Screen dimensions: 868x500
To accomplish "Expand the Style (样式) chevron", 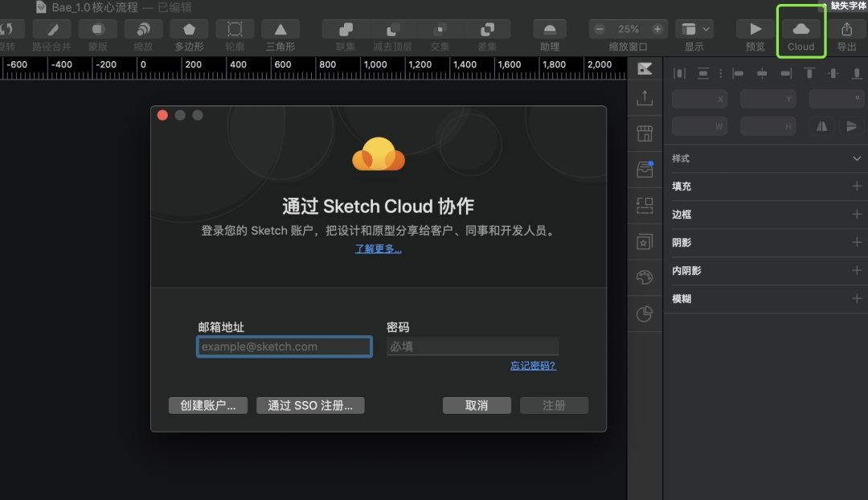I will click(857, 158).
